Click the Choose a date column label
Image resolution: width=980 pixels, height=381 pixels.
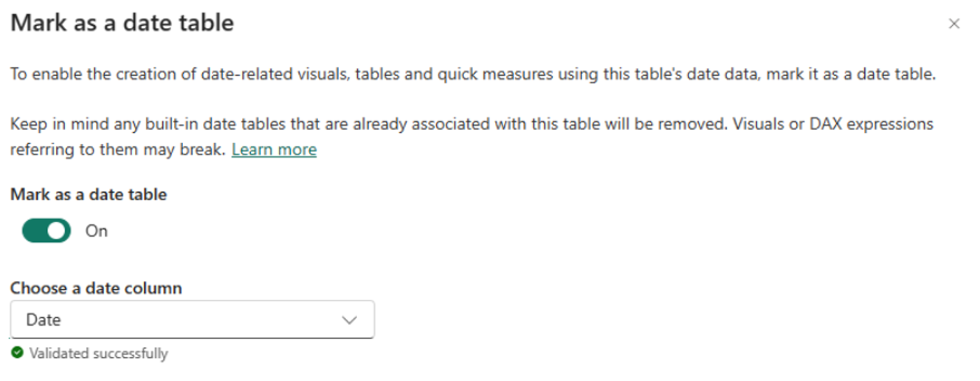(96, 288)
